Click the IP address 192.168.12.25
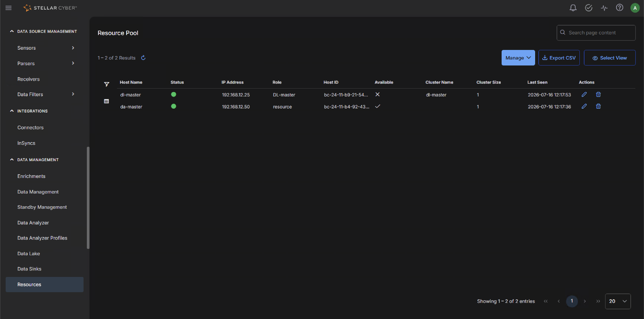 point(236,95)
